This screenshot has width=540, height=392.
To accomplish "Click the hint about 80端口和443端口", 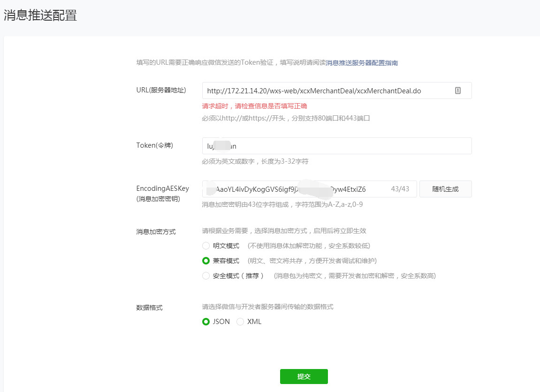I will pyautogui.click(x=286, y=118).
